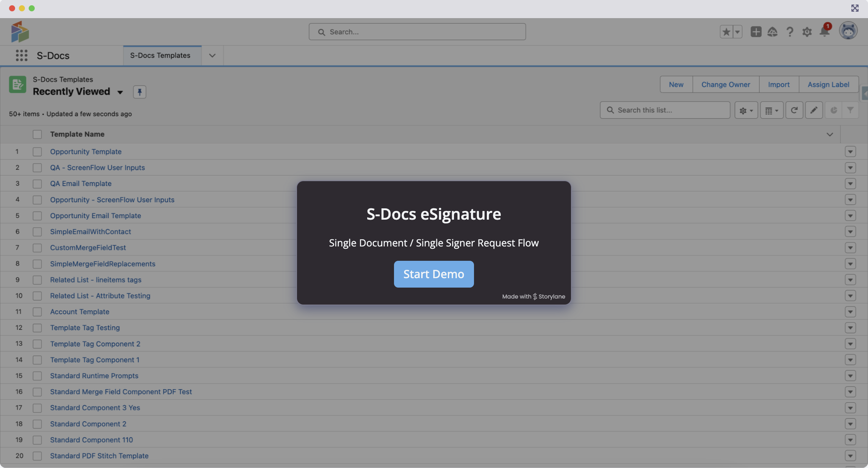This screenshot has height=468, width=868.
Task: Check the Standard Runtime Prompts checkbox
Action: [x=37, y=376]
